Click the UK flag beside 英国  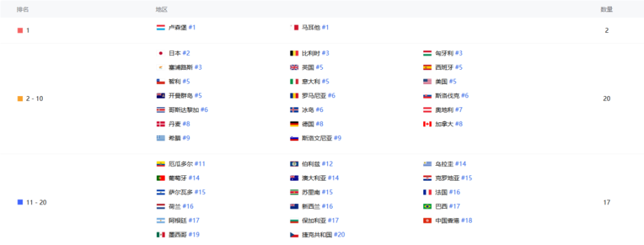[294, 67]
